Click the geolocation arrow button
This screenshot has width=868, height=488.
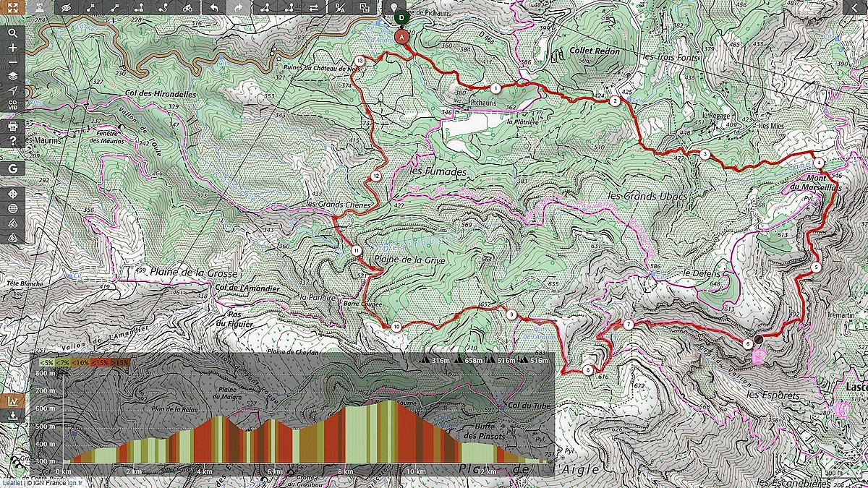[x=13, y=90]
